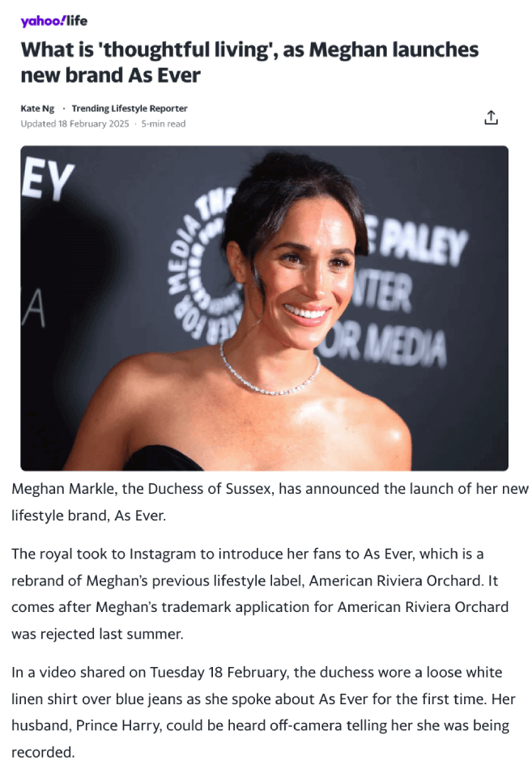
Task: Click 'American Riviera Orchard. It' in the text
Action: tap(403, 580)
